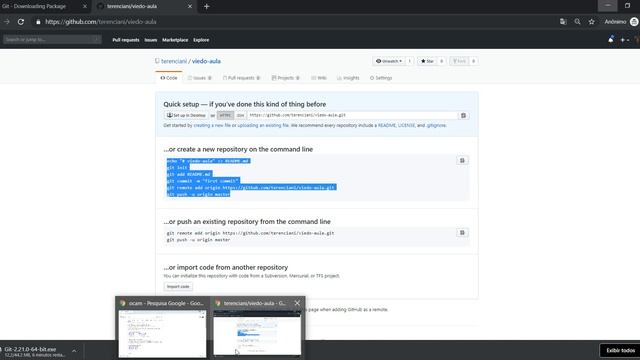Reload the page with the refresh icon
This screenshot has height=360, width=640.
point(21,22)
